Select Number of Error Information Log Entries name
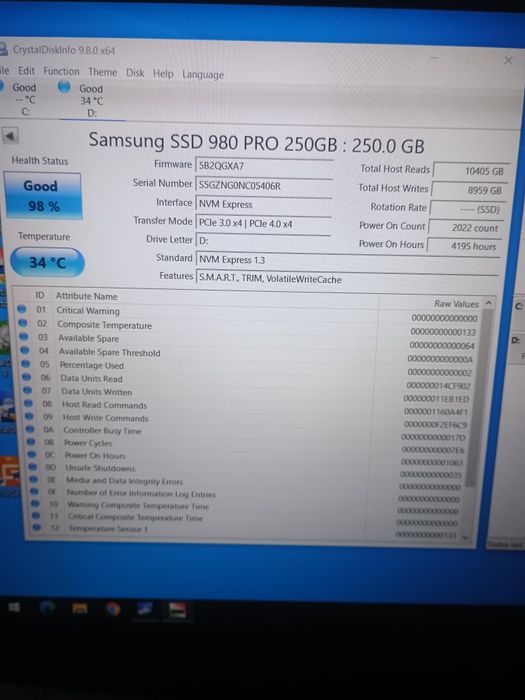 coord(141,494)
